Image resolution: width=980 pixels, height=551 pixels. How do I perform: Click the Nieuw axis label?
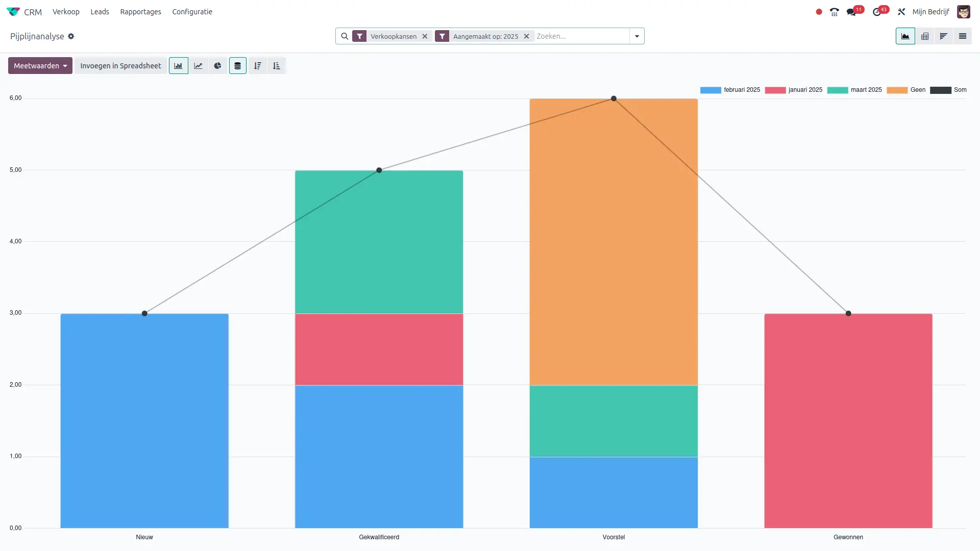tap(144, 537)
